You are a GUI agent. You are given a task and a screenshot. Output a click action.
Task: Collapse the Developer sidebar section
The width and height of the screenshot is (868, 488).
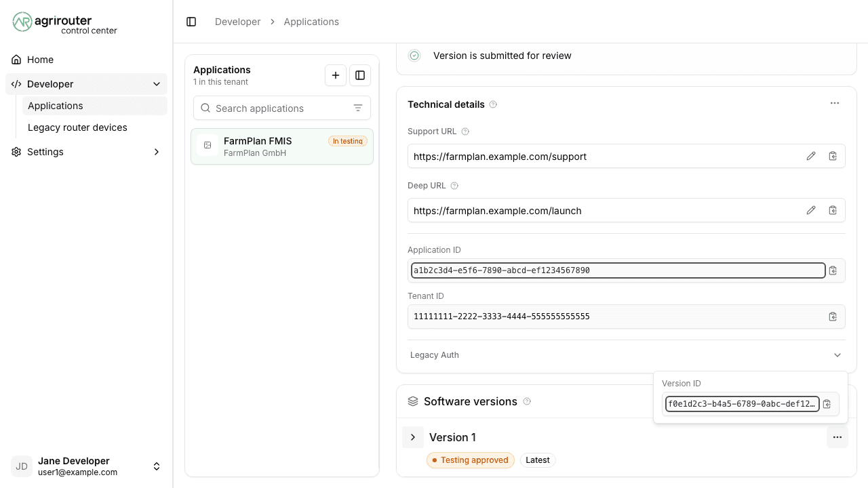tap(157, 84)
